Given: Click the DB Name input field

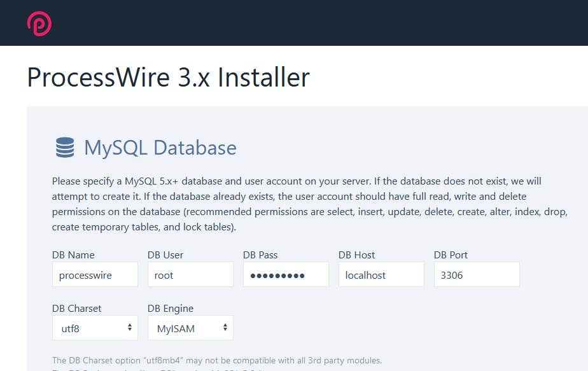Looking at the screenshot, I should (95, 275).
